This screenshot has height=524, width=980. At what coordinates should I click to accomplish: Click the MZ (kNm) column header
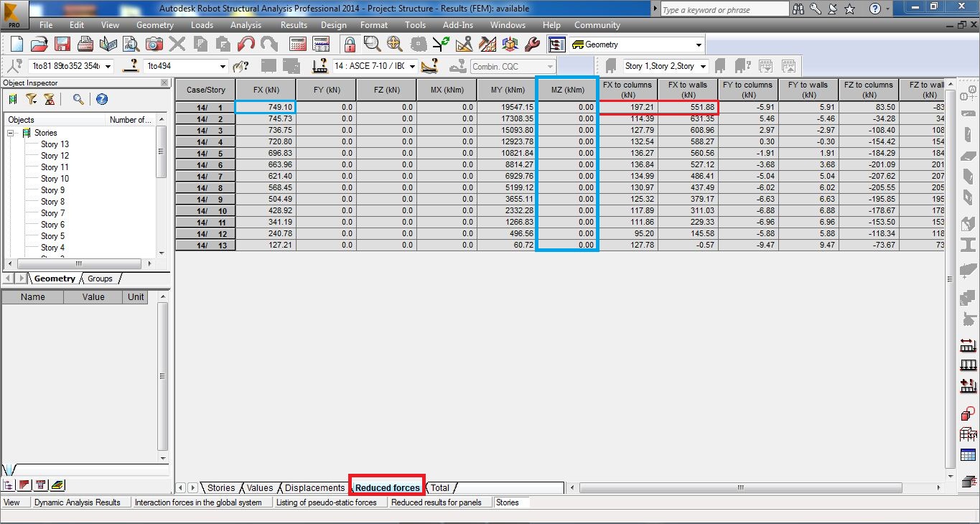(567, 90)
